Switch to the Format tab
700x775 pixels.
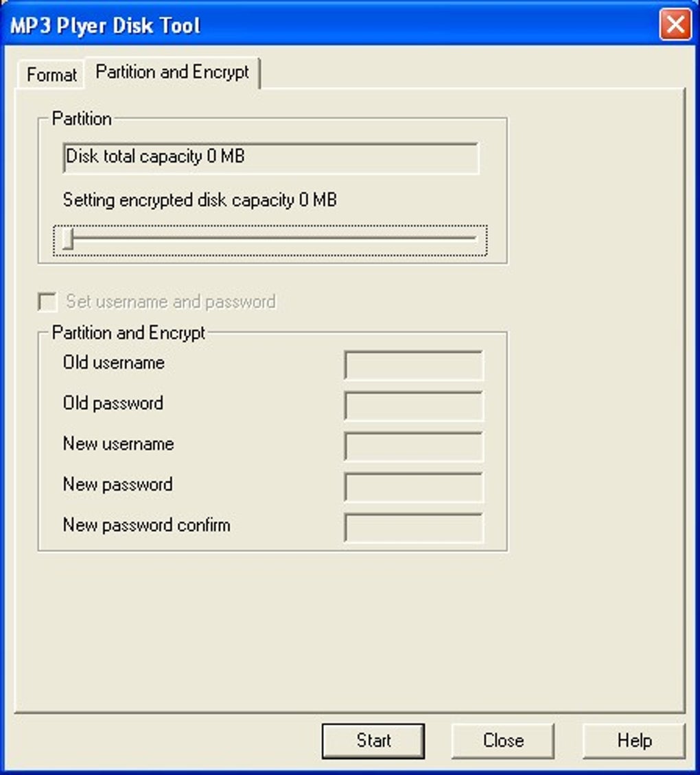point(51,74)
